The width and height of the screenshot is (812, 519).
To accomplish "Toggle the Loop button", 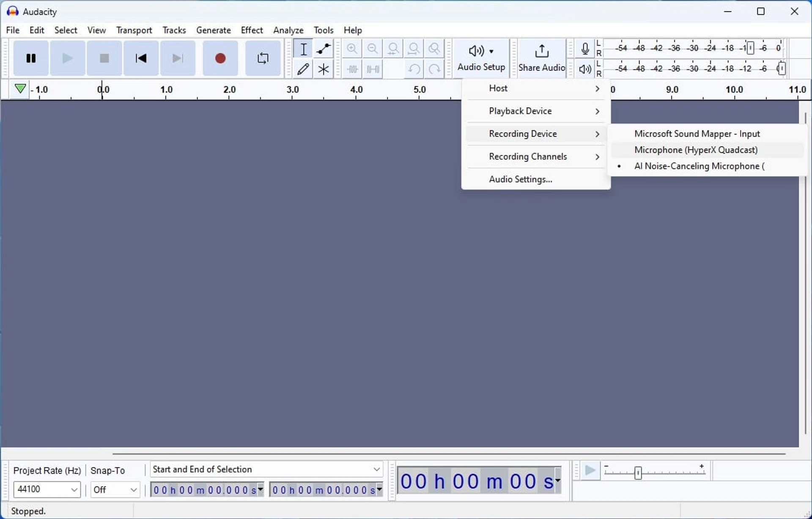I will pyautogui.click(x=263, y=58).
